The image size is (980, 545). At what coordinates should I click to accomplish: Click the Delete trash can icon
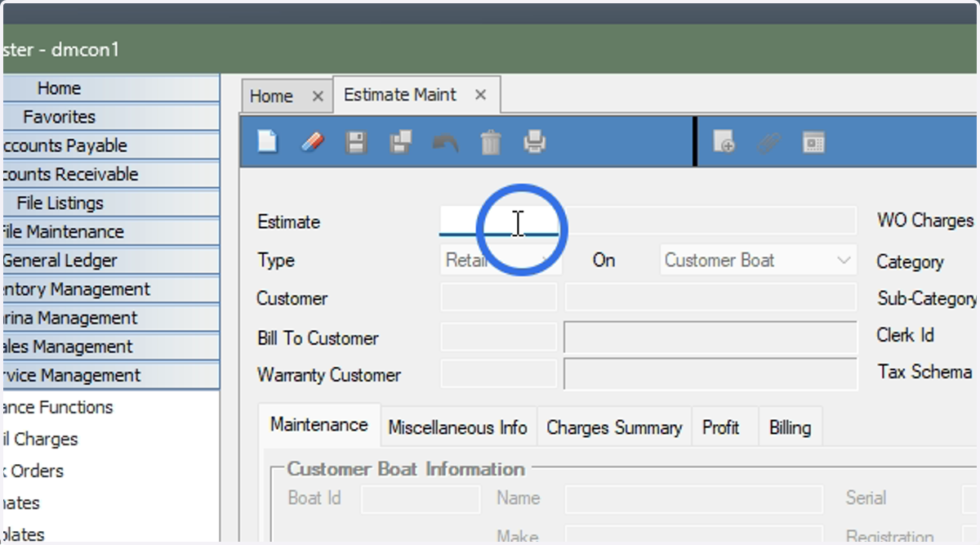pyautogui.click(x=490, y=142)
